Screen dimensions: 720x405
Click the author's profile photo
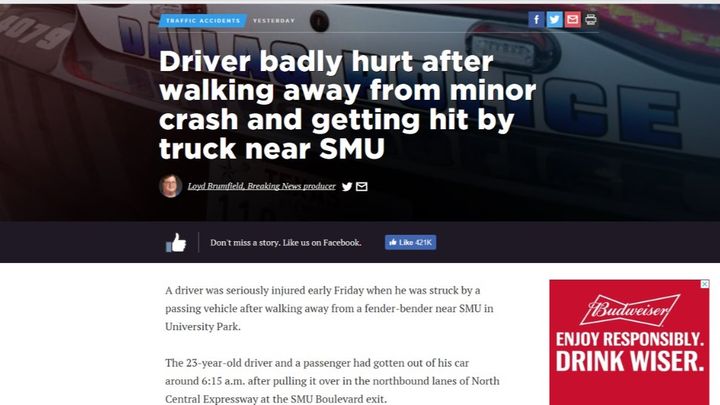tap(170, 186)
